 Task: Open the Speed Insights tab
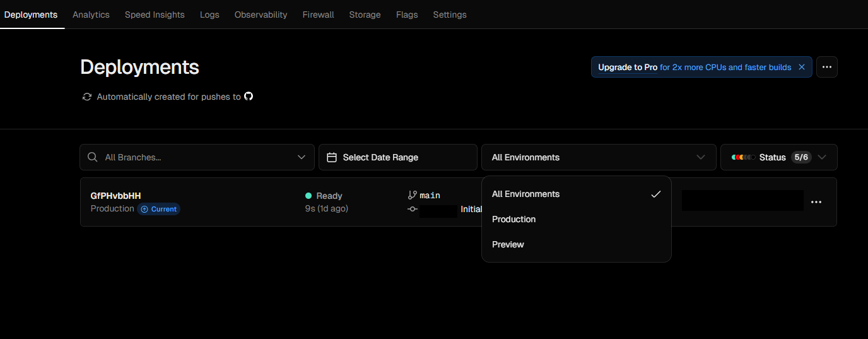(x=155, y=15)
